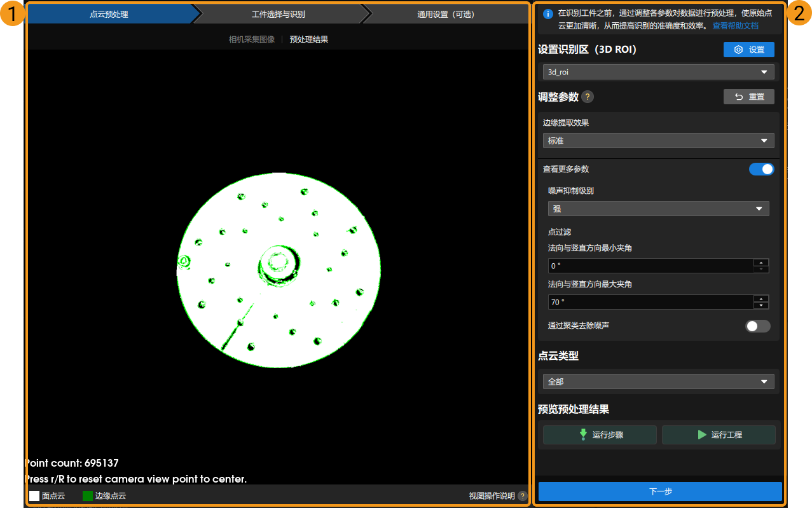Click the help icon next to 调整参数
Image resolution: width=812 pixels, height=508 pixels.
pyautogui.click(x=588, y=97)
